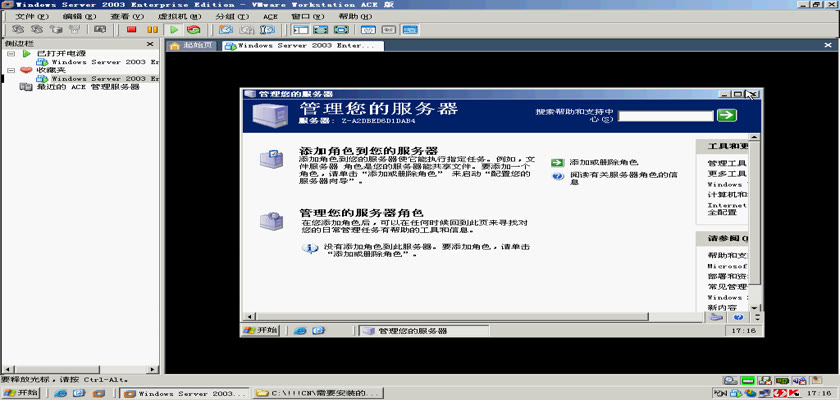Screen dimensions: 840x400
Task: Click the C:\!!!CN\需要安装的... taskbar button
Action: pos(318,394)
